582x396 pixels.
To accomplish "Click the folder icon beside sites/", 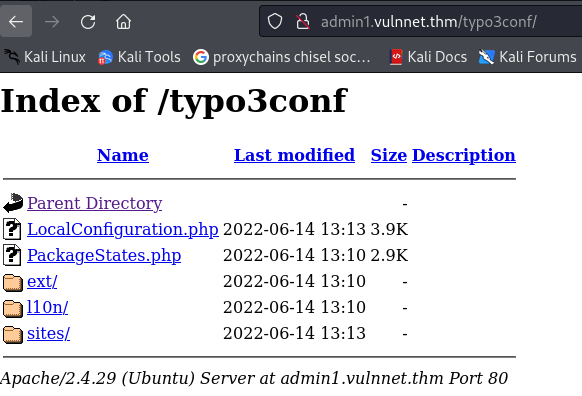I will coord(13,334).
